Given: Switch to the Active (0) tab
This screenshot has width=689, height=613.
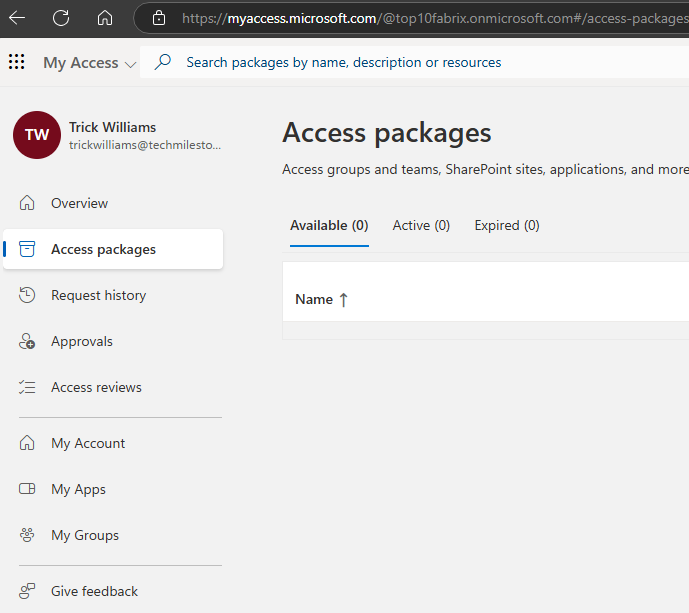Looking at the screenshot, I should pyautogui.click(x=421, y=225).
